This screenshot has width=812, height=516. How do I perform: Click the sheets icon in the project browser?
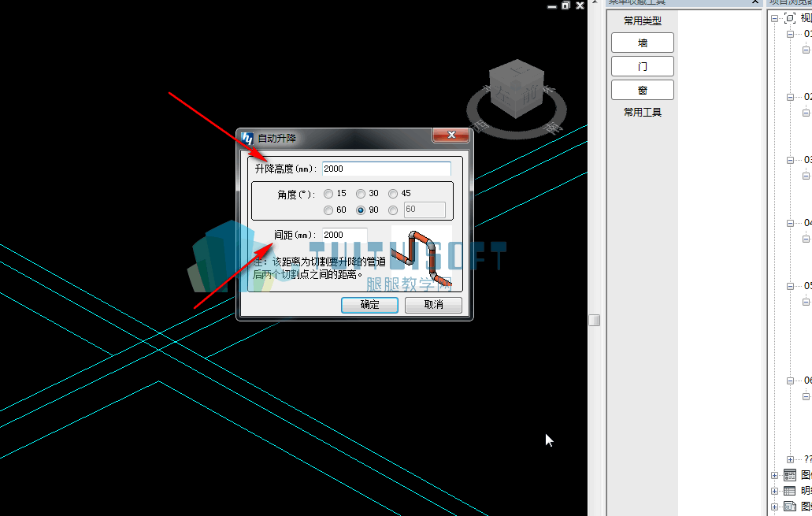[790, 507]
